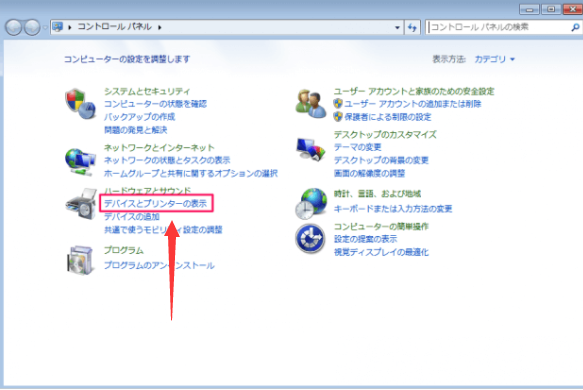Select コントロール パネル breadcrumb in address bar

[115, 27]
